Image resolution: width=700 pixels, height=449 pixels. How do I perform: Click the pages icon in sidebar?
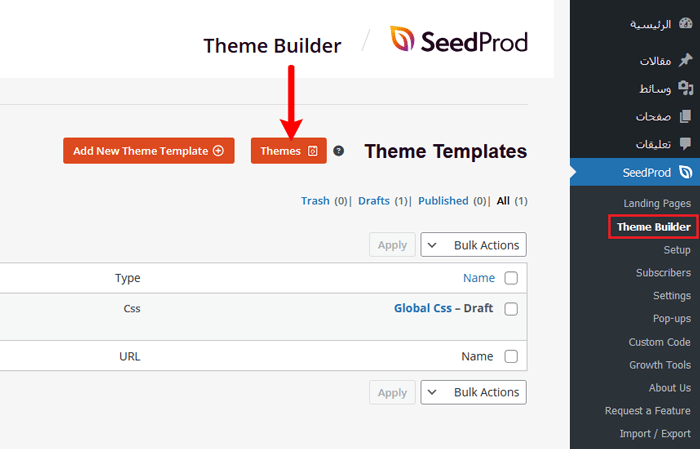click(684, 117)
